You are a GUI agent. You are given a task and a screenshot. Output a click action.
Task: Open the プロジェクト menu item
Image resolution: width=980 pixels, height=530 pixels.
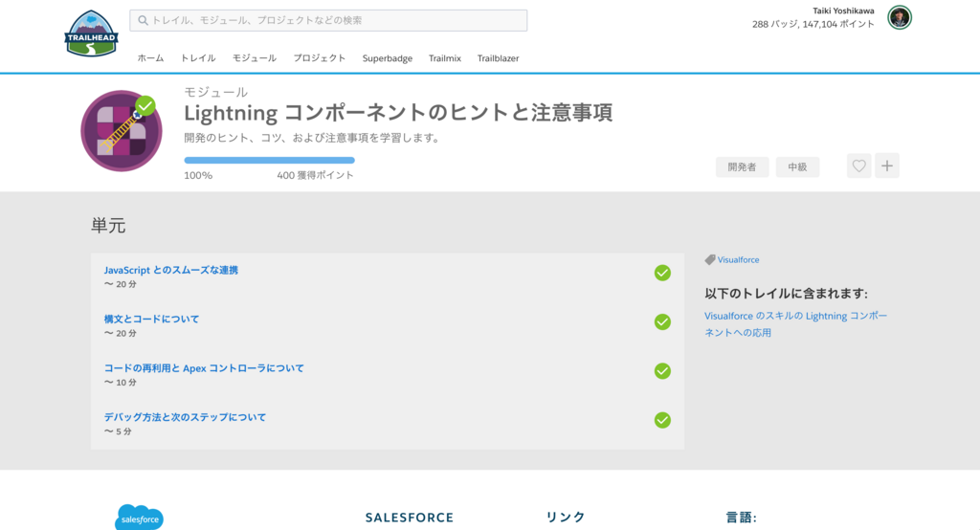pyautogui.click(x=320, y=58)
